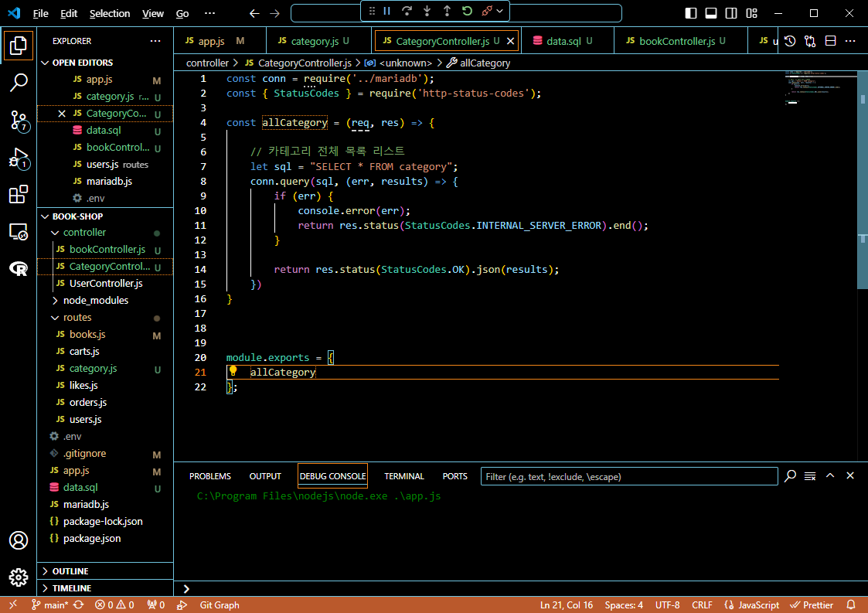This screenshot has height=613, width=868.
Task: Open Run and Debug view
Action: click(19, 158)
